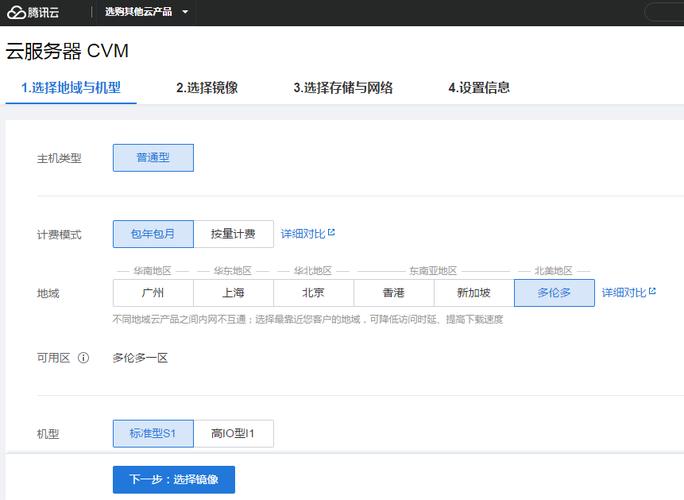The image size is (684, 500).
Task: Switch to tab 1.选择地域与机型
Action: 71,88
